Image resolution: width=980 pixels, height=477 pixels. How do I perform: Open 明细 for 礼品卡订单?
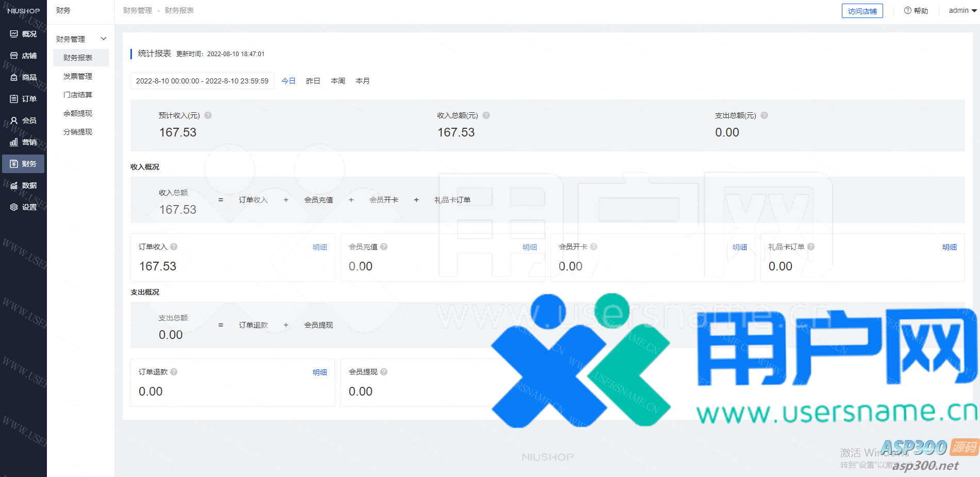[x=949, y=247]
